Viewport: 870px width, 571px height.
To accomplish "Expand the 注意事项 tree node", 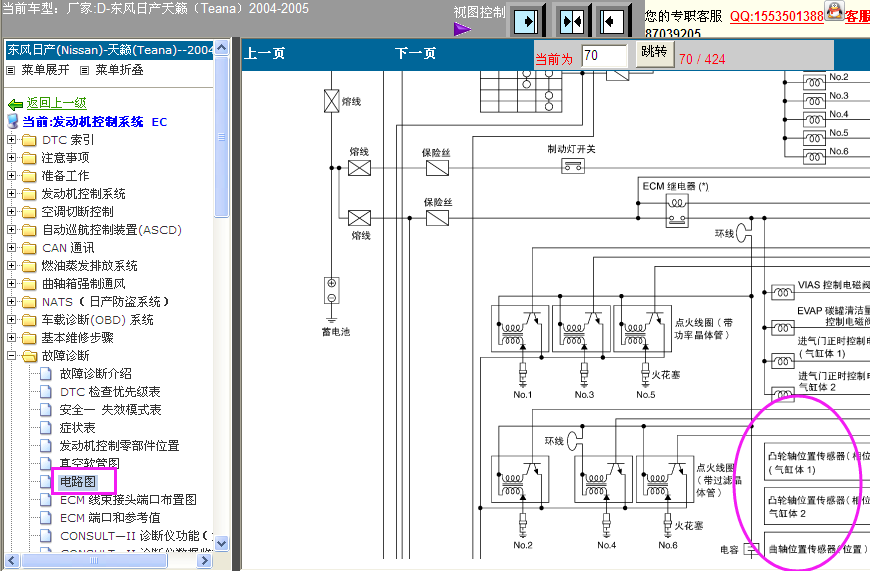I will click(x=11, y=158).
